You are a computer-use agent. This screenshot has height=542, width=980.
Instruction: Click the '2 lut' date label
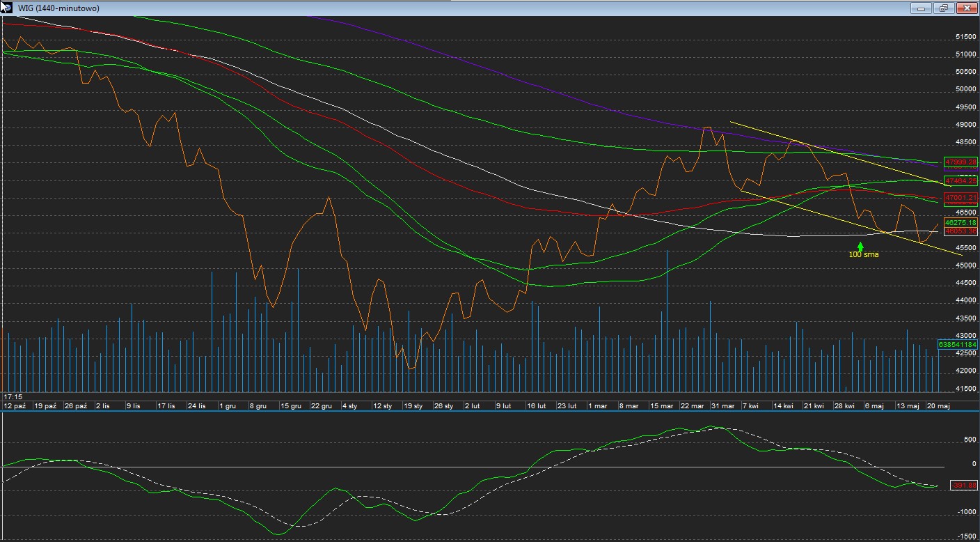point(473,405)
